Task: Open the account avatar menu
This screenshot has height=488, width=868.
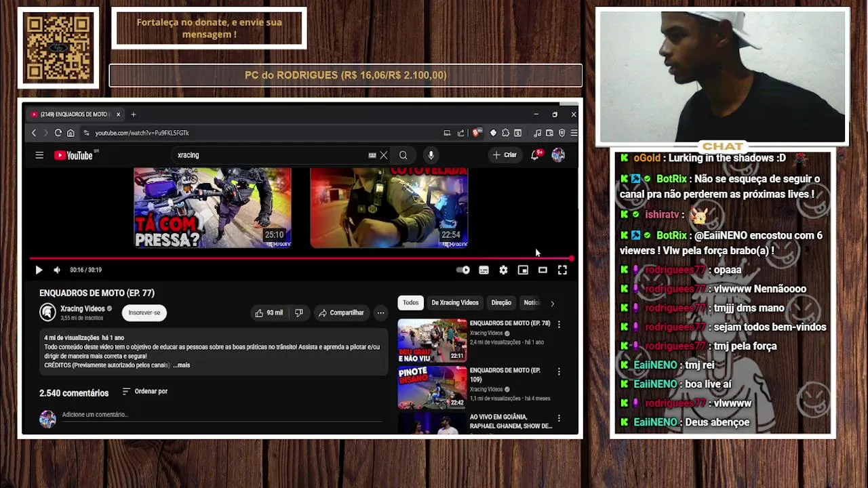Action: click(x=558, y=155)
